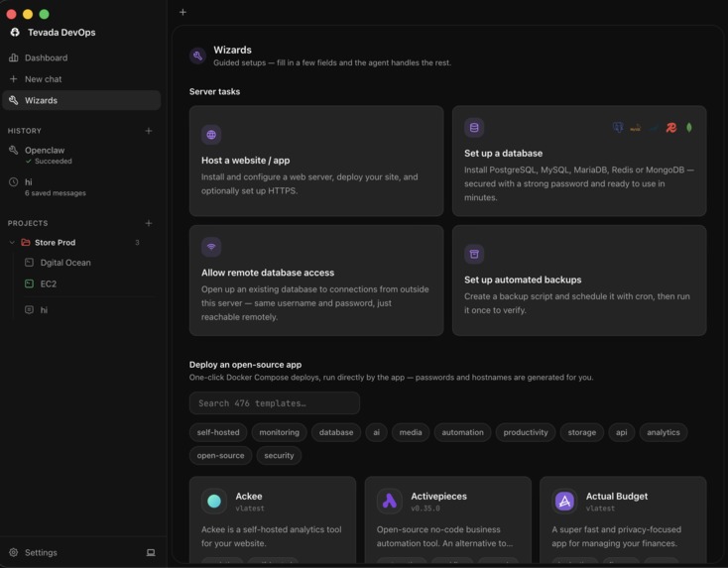The height and width of the screenshot is (568, 728).
Task: Filter by analytics tag
Action: tap(663, 432)
